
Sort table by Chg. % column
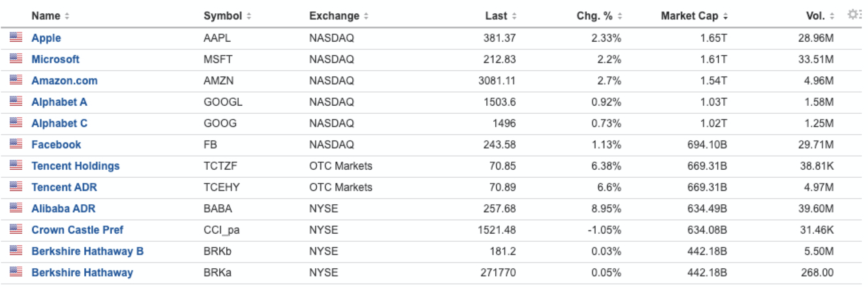click(599, 16)
